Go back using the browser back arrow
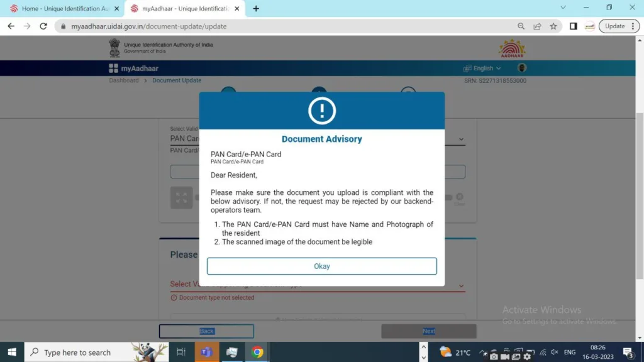The height and width of the screenshot is (362, 644). tap(11, 26)
